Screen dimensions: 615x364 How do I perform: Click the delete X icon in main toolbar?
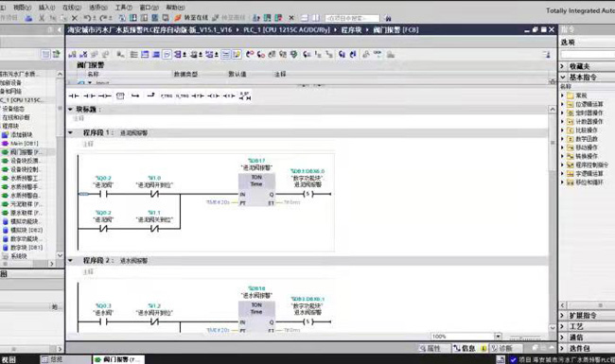point(75,18)
